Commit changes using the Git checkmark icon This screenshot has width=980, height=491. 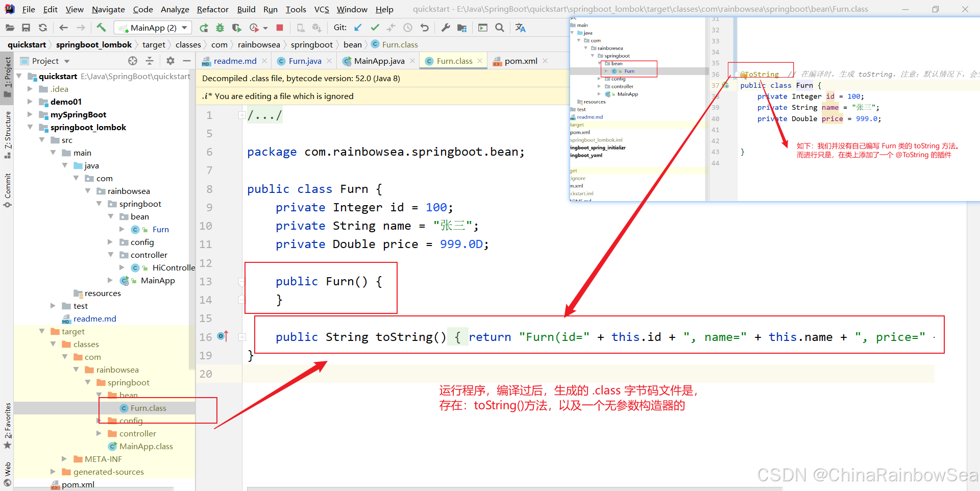[375, 28]
